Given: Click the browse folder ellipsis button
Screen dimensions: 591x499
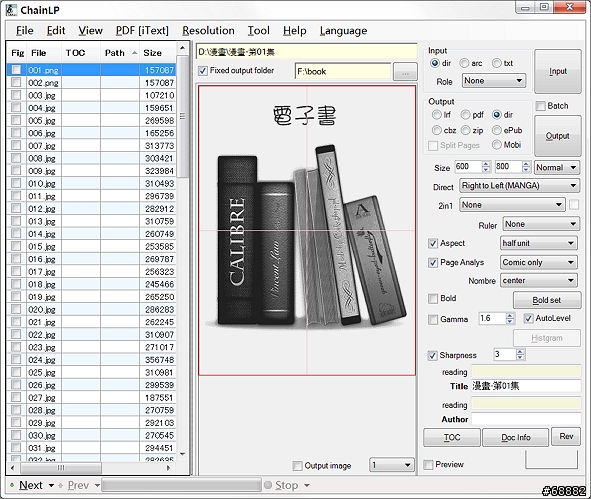Looking at the screenshot, I should click(405, 72).
